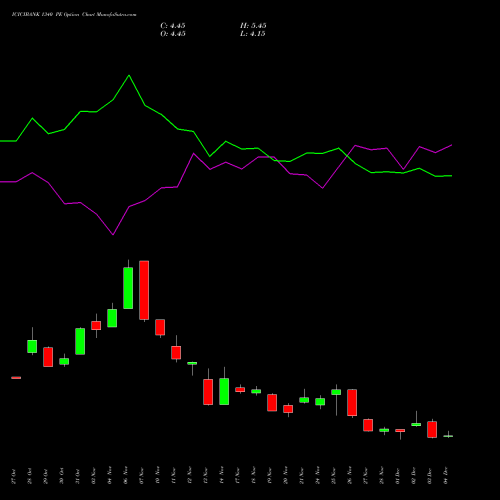The height and width of the screenshot is (500, 500).
Task: Click the open value O: 4.45
Action: click(x=173, y=34)
